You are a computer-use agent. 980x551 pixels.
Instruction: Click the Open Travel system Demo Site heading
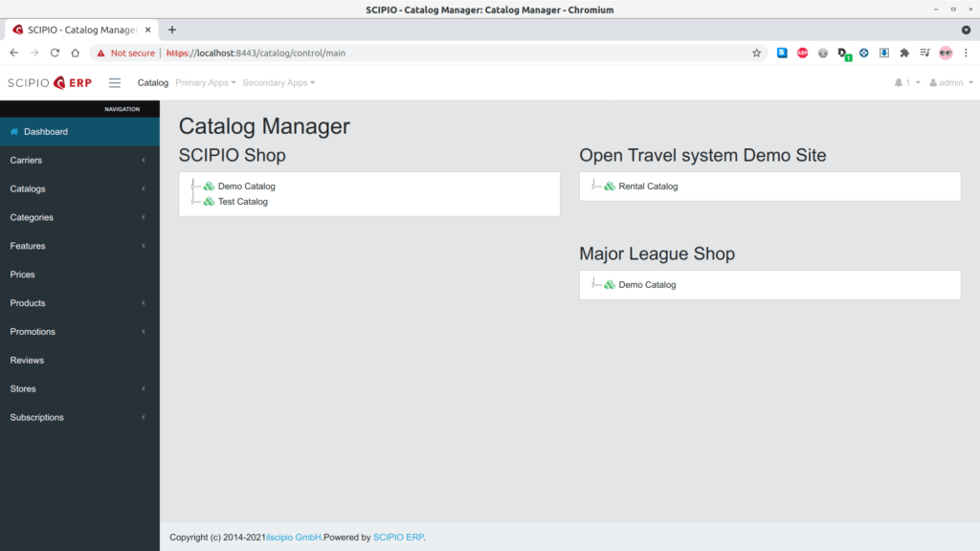(x=702, y=155)
